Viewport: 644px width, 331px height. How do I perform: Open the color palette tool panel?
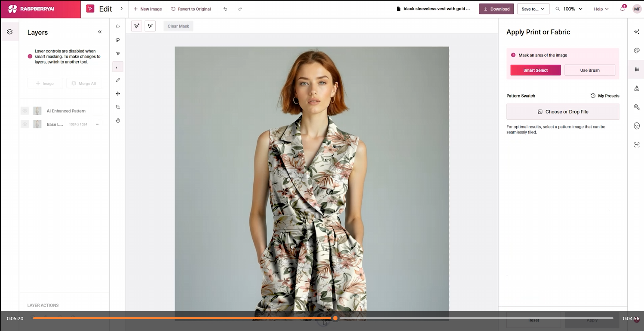point(637,51)
